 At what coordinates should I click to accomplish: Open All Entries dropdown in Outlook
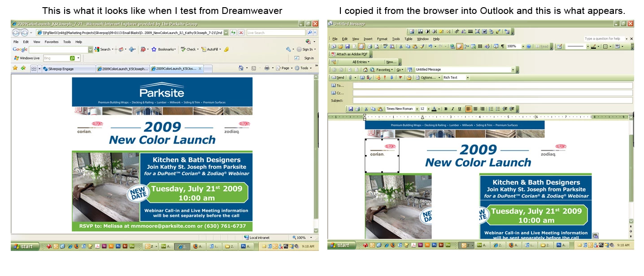(361, 62)
